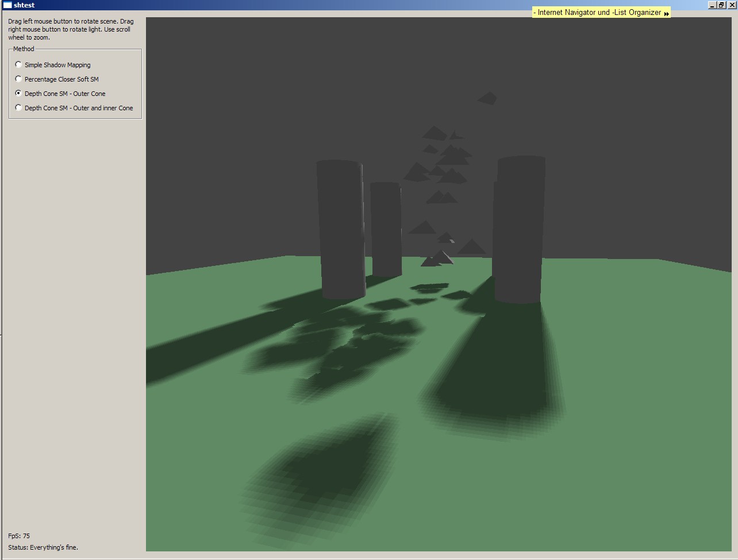738x560 pixels.
Task: Click the tall left cylinder in the scene
Action: click(341, 230)
